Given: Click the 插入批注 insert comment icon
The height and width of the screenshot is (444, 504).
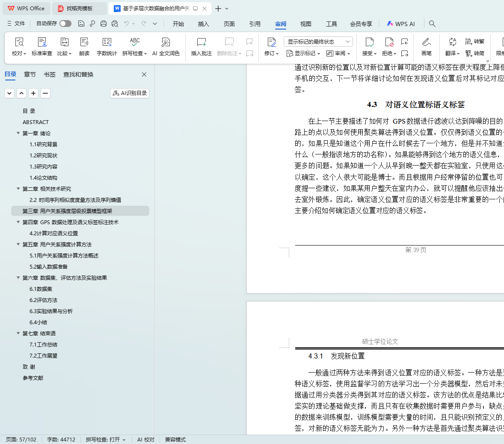Looking at the screenshot, I should click(x=201, y=42).
